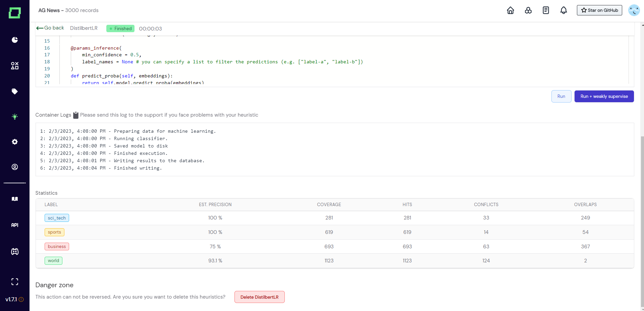
Task: Open the overview pie chart page
Action: pyautogui.click(x=15, y=40)
